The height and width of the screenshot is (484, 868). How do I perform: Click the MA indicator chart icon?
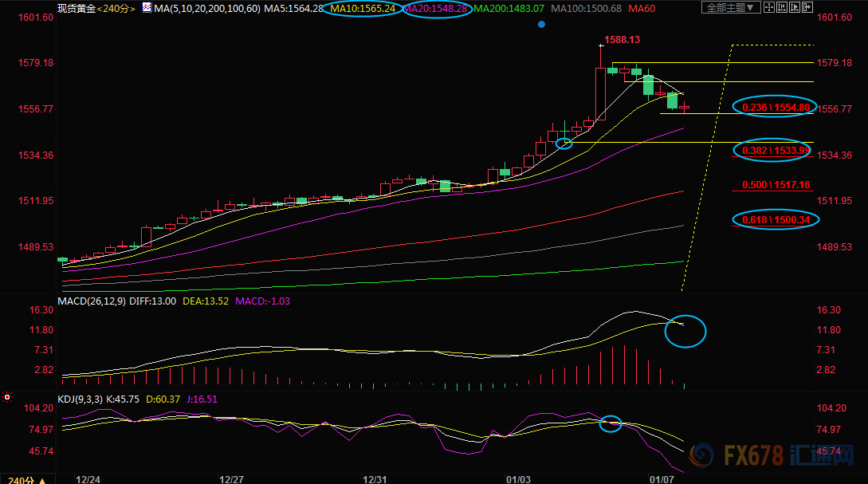[146, 8]
